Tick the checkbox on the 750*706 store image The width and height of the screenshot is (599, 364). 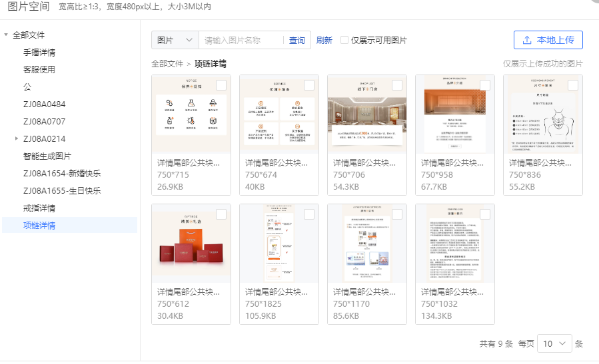(x=397, y=85)
